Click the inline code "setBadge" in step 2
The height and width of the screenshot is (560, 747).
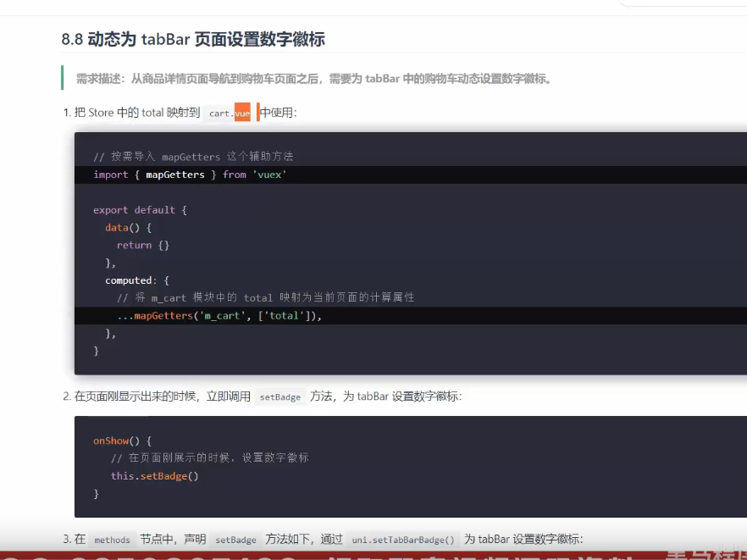pyautogui.click(x=280, y=396)
